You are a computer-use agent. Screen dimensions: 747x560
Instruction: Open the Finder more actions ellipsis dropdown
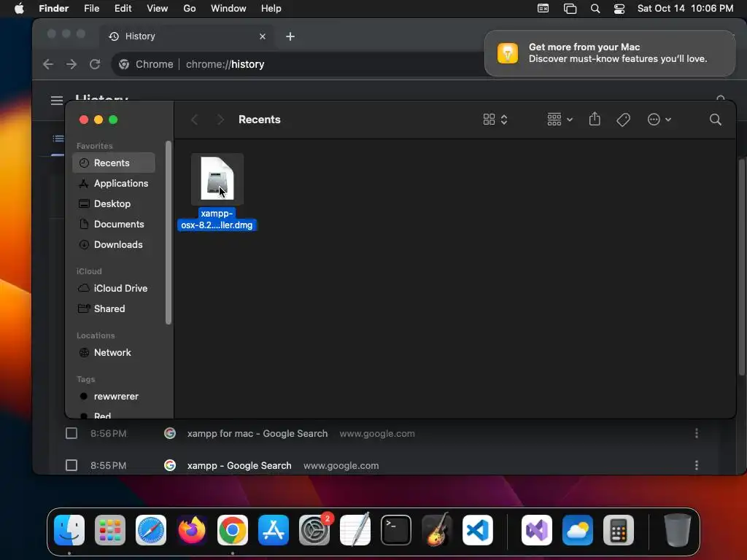659,120
